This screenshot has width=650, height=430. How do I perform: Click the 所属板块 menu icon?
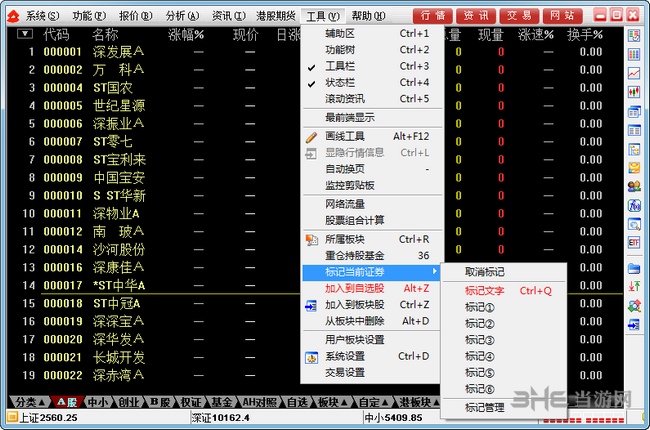tap(311, 240)
